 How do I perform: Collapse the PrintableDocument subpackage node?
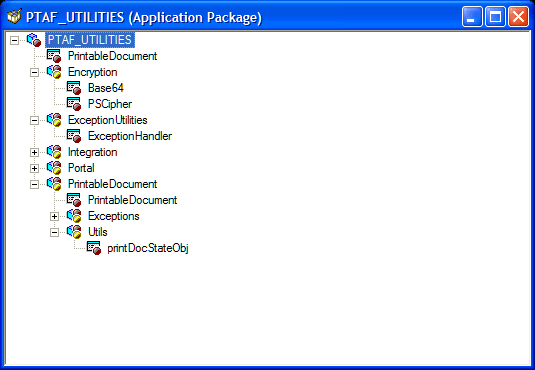pos(34,184)
